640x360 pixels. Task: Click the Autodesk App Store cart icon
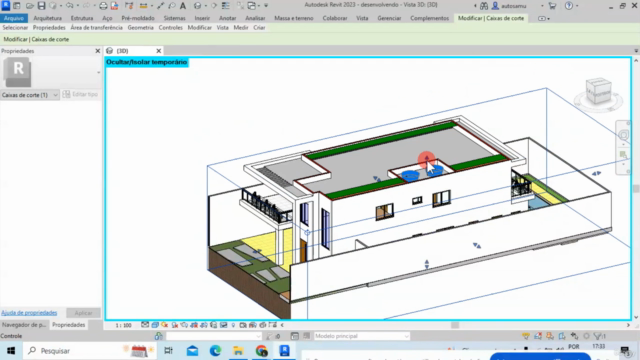coord(552,6)
